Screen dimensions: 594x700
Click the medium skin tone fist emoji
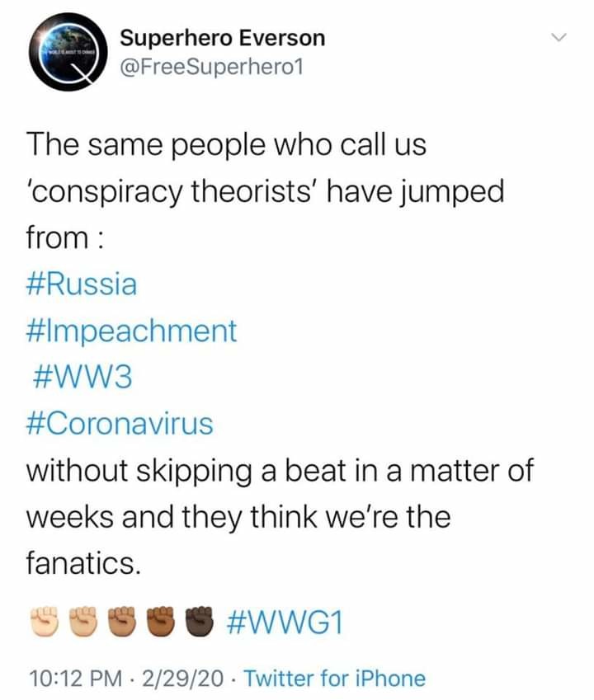tap(124, 622)
